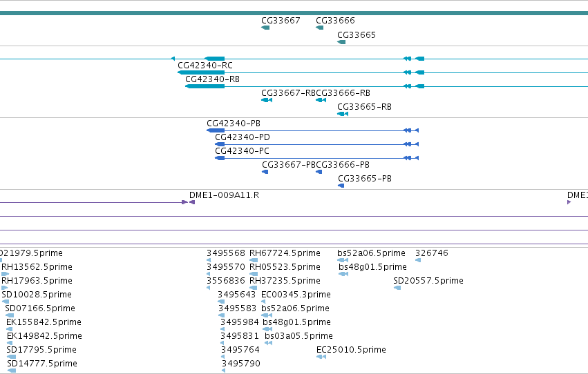This screenshot has width=588, height=374.
Task: Click the CG42340-RB transcript label
Action: pos(212,79)
